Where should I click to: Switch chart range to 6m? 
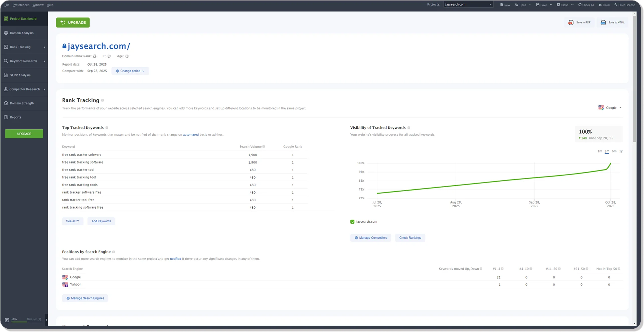pos(614,151)
